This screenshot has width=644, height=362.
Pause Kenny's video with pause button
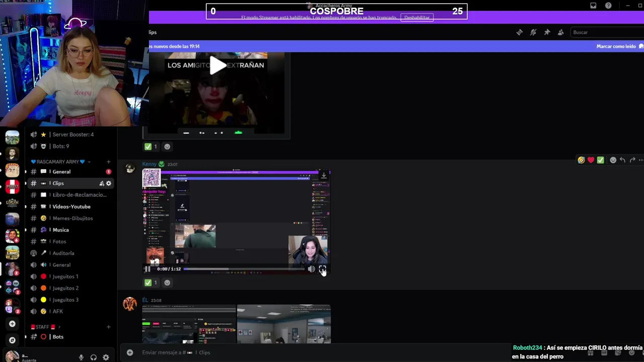tap(147, 269)
